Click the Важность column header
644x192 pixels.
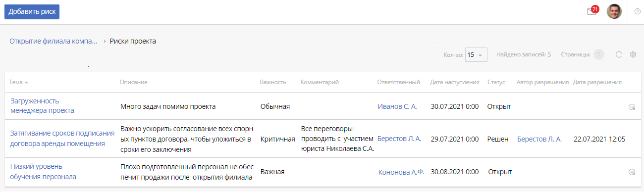(273, 82)
